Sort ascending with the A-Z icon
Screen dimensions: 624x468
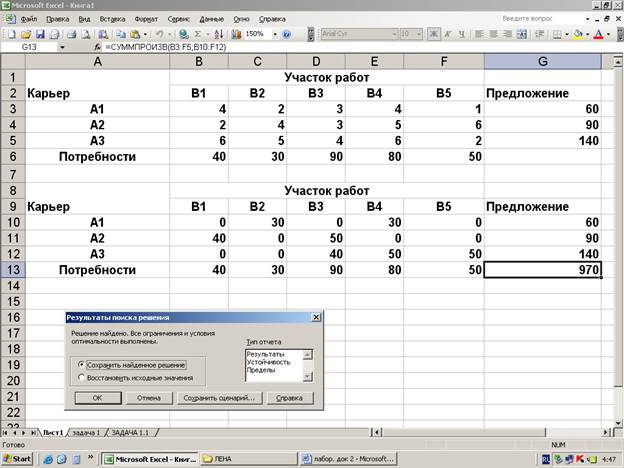coord(218,35)
